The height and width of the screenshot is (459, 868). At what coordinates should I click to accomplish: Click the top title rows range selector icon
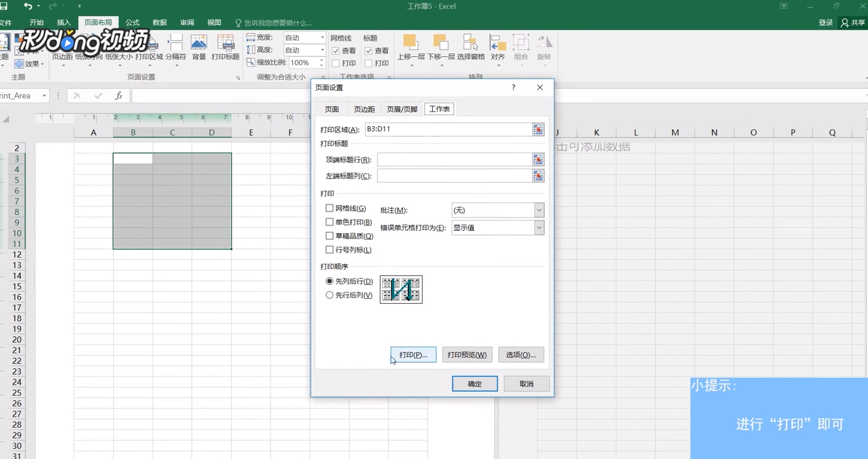[538, 159]
